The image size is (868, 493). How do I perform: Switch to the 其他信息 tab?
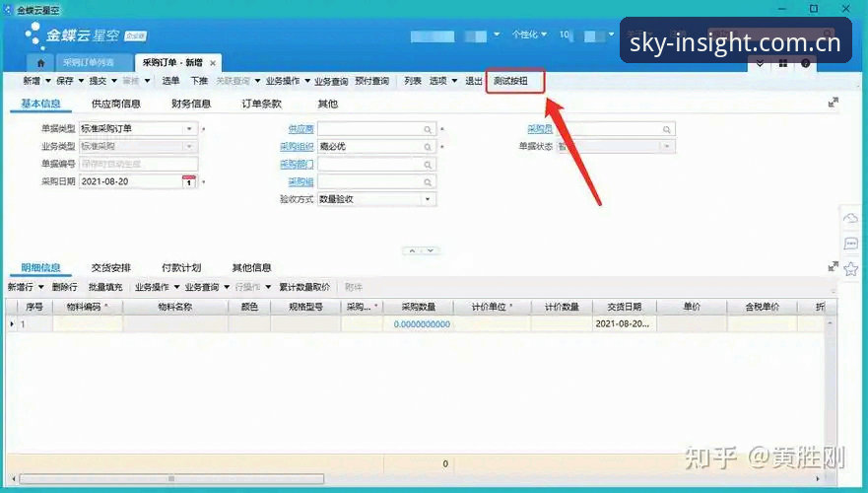[x=251, y=267]
